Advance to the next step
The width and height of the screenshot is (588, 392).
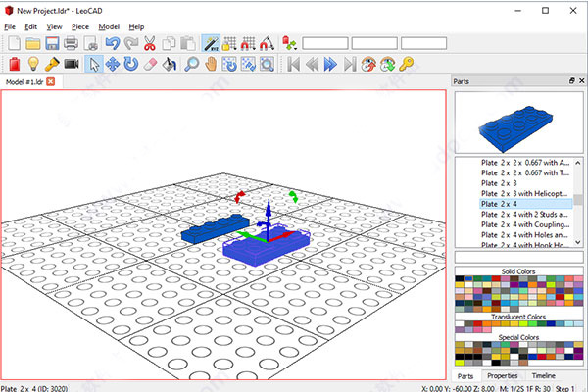pos(330,64)
